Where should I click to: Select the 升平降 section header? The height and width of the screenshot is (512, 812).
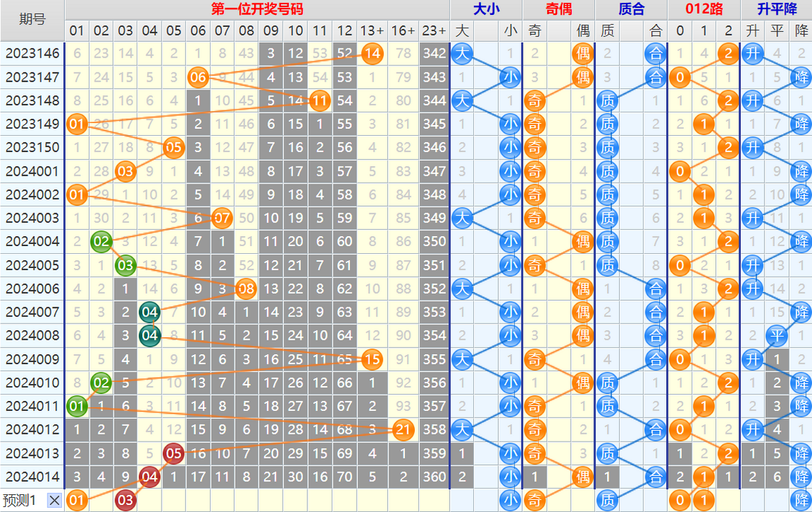777,9
